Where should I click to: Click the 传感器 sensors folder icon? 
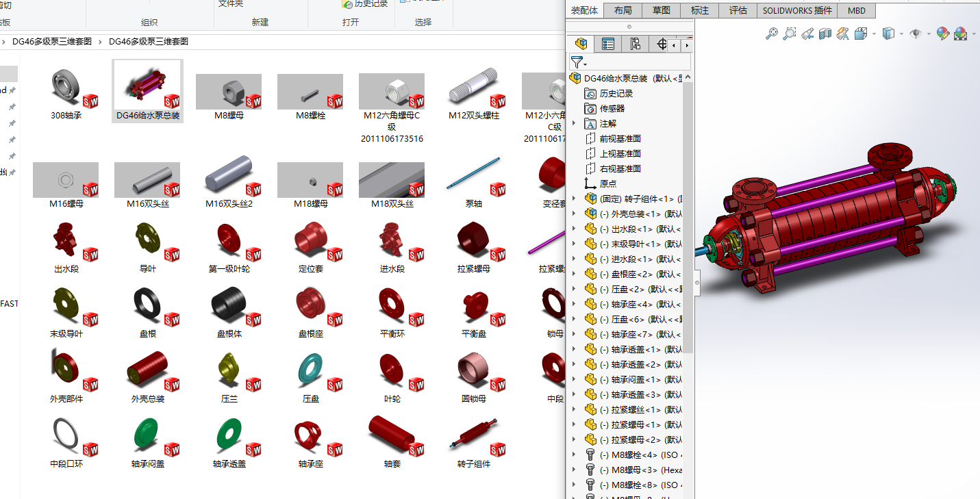click(590, 109)
